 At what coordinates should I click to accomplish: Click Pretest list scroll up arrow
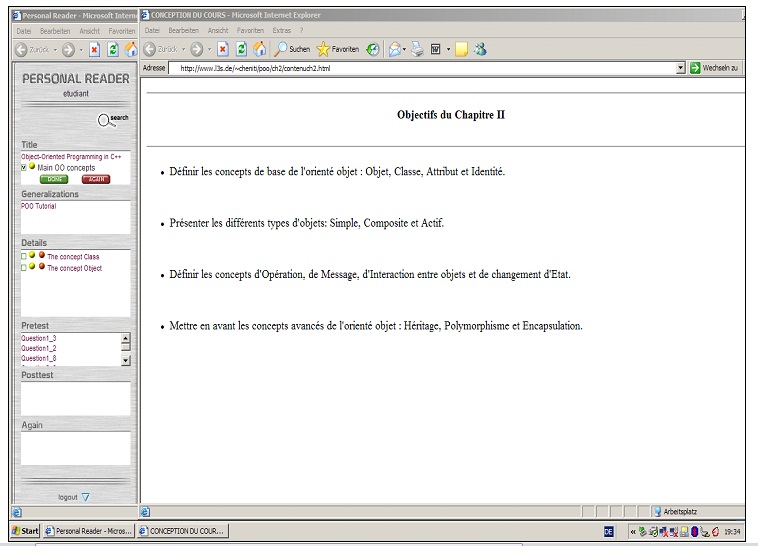point(126,338)
